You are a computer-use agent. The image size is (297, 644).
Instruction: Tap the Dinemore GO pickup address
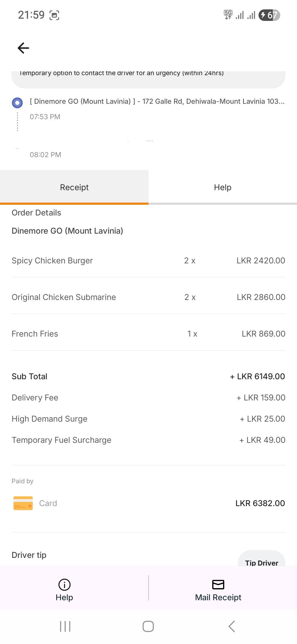(157, 101)
